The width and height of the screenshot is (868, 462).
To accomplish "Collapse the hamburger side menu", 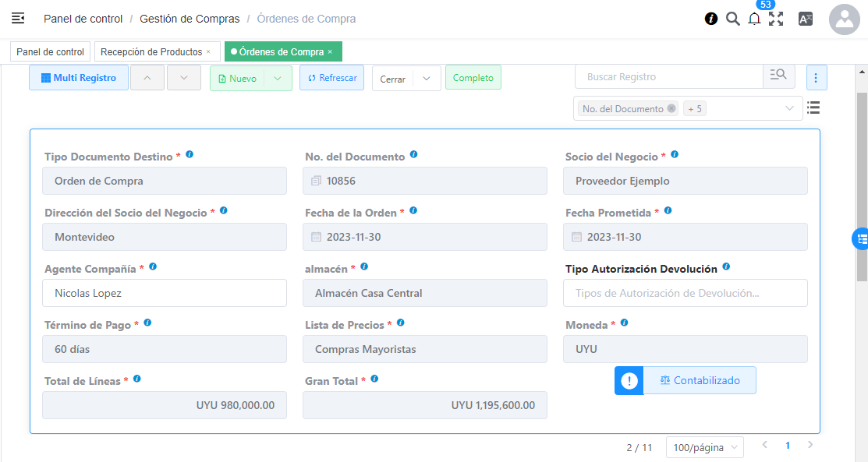I will pos(18,18).
